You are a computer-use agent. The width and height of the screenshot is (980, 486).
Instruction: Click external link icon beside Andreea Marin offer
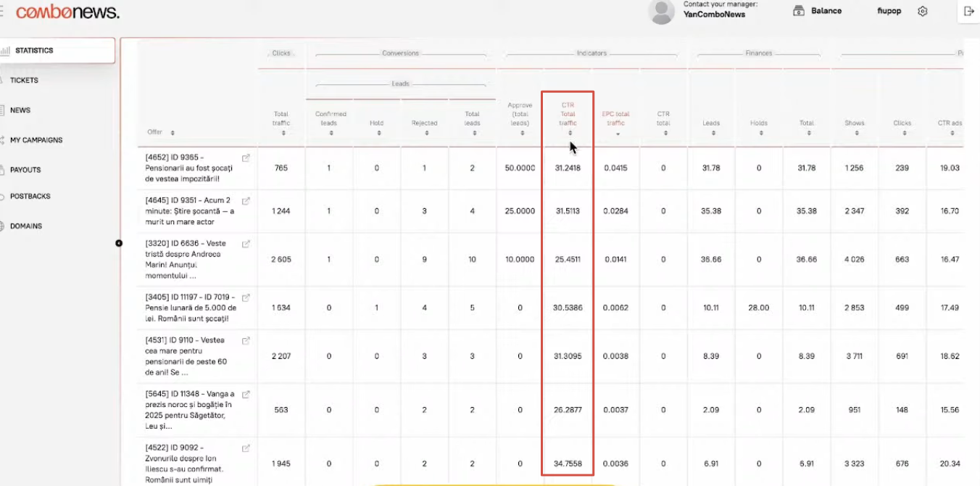[246, 244]
